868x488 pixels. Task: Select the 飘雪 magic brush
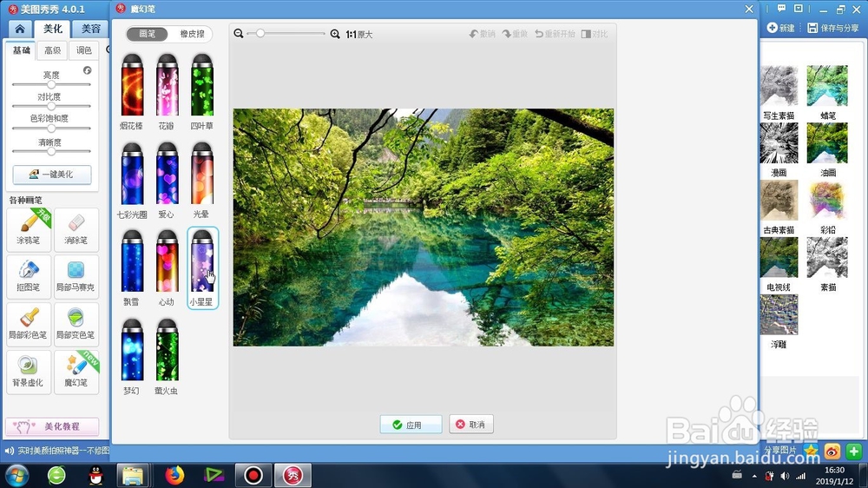tap(132, 268)
